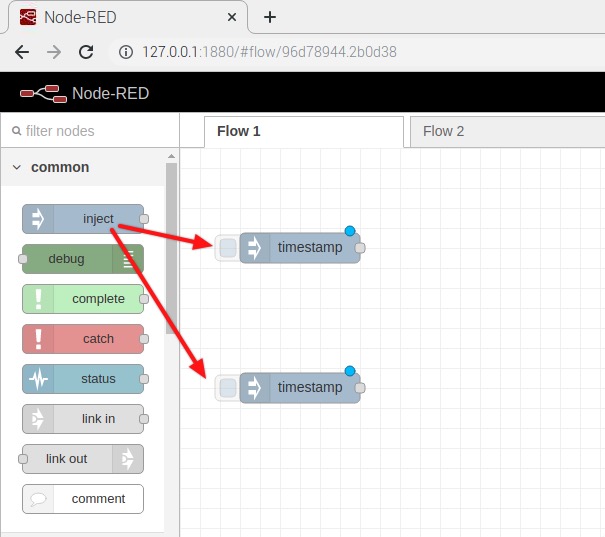Click the link out node arrow icon

pyautogui.click(x=128, y=459)
